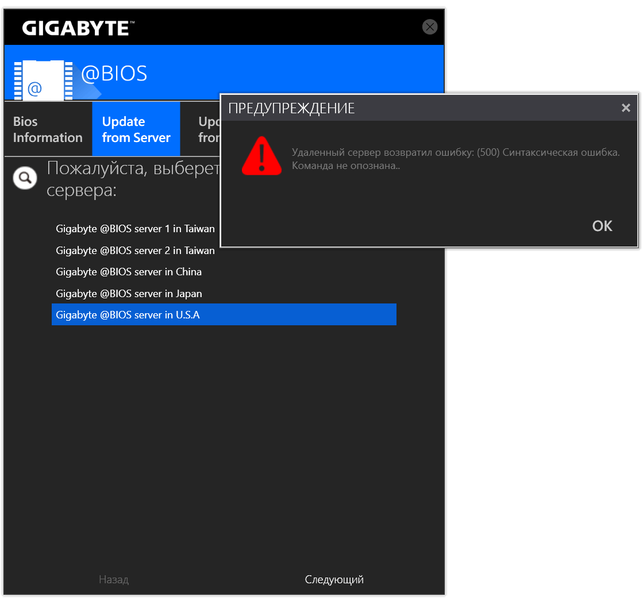Click the GIGABYTE logo

click(78, 28)
